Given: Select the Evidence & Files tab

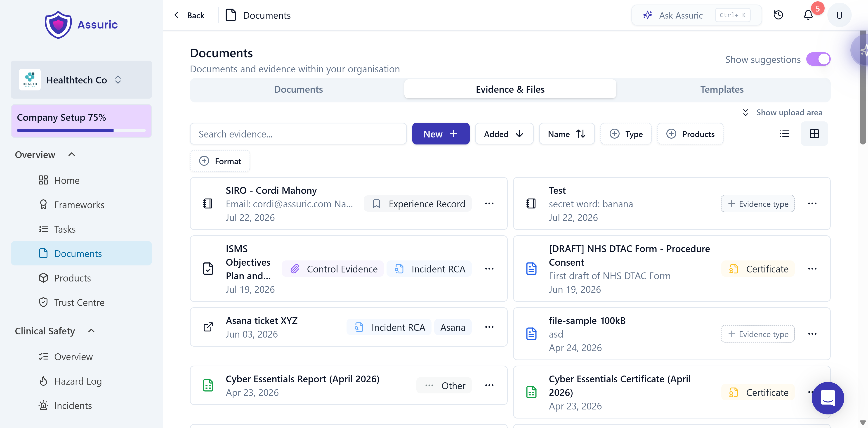Looking at the screenshot, I should (510, 89).
